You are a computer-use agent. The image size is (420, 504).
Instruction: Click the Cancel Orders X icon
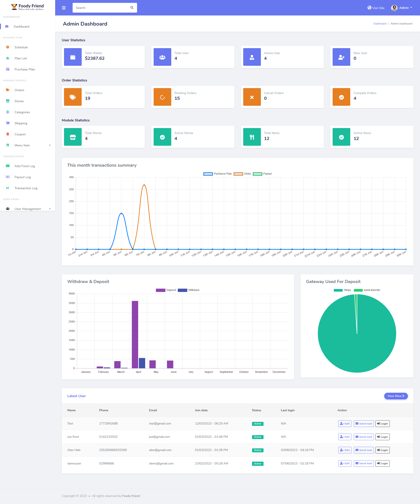tap(252, 97)
